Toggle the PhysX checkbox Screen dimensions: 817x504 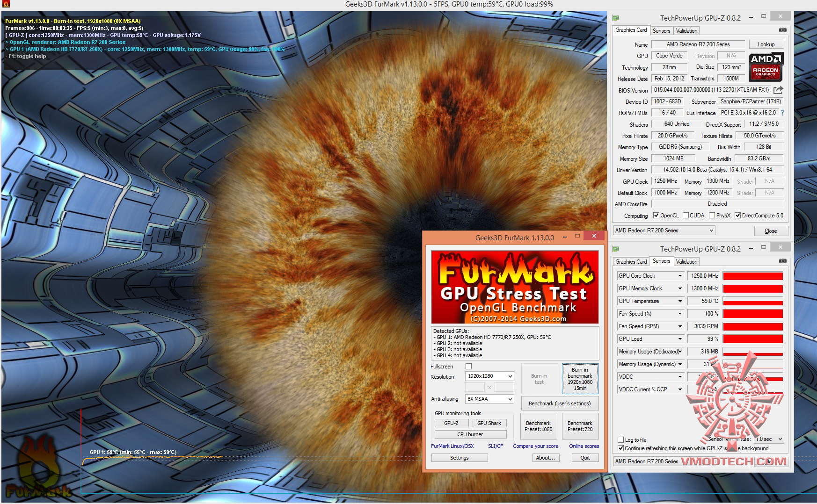712,216
